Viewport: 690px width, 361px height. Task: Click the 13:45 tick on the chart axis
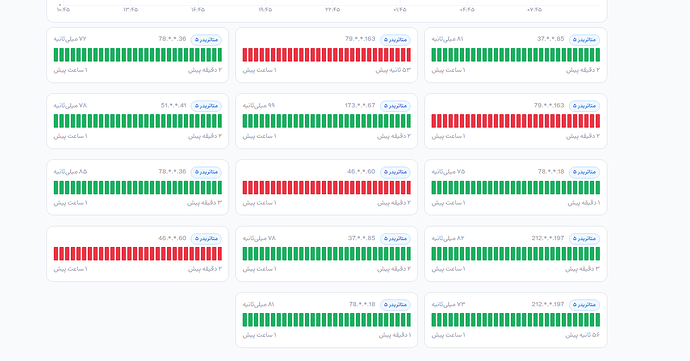click(x=131, y=9)
